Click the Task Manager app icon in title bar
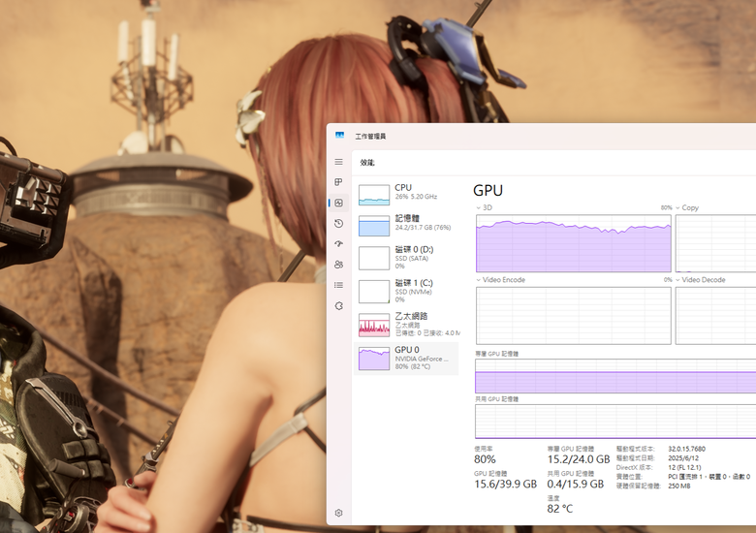This screenshot has width=756, height=533. click(340, 136)
